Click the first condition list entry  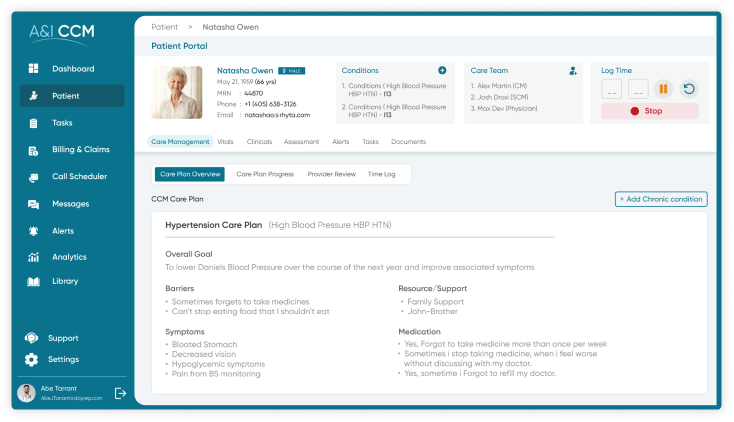point(394,90)
